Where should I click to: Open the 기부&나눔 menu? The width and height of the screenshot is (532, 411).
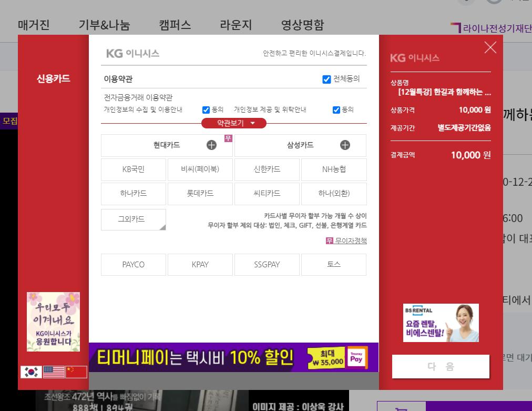click(104, 25)
